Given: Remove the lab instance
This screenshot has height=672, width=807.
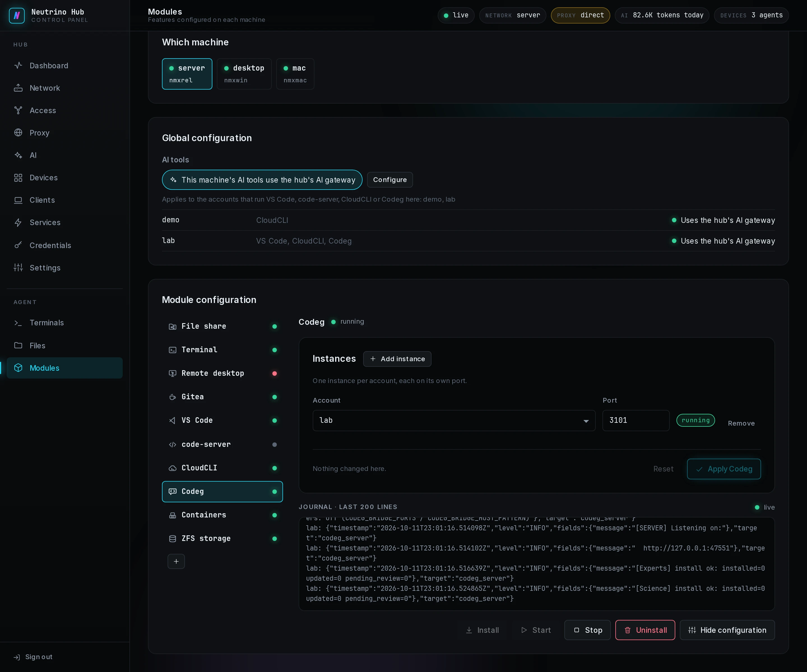Looking at the screenshot, I should tap(741, 423).
